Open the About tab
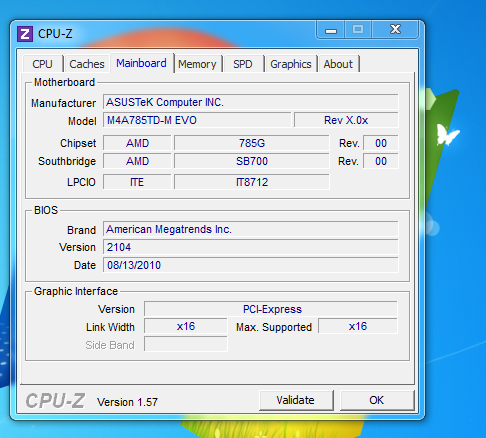Screen dimensions: 486x438 pyautogui.click(x=338, y=64)
